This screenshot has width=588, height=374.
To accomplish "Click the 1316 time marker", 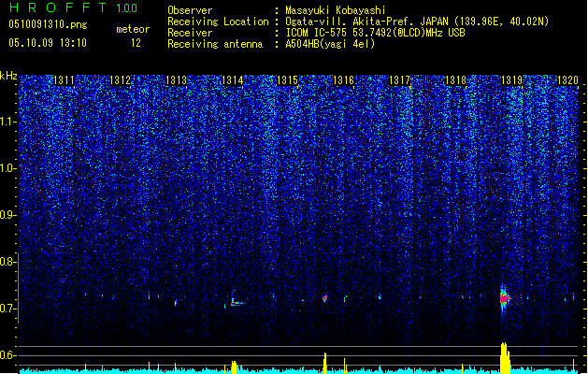I will click(343, 80).
